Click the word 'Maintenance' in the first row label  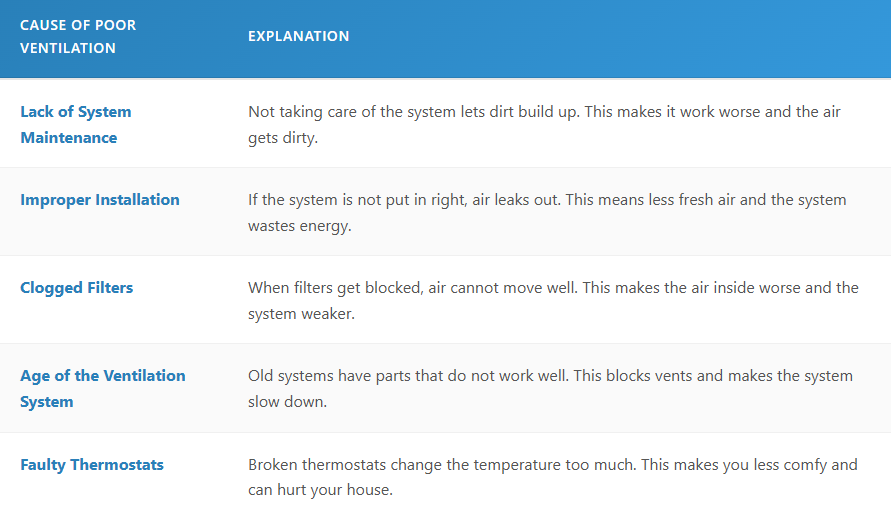pos(69,137)
